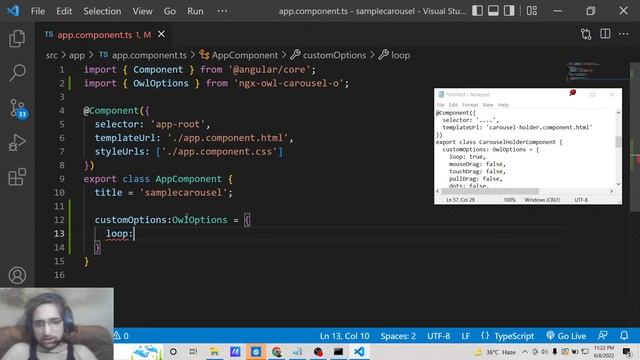Viewport: 640px width, 360px height.
Task: Open the Notepad Help menu
Action: [503, 105]
